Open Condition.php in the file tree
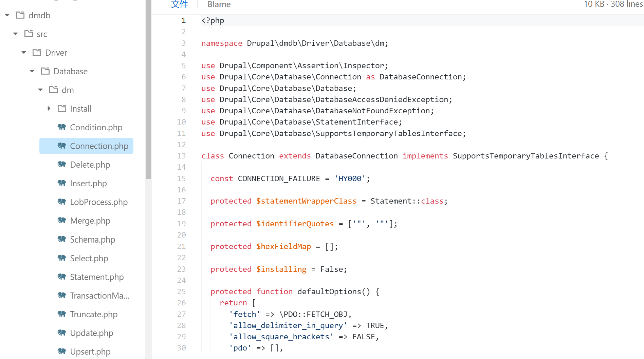This screenshot has height=359, width=644. point(96,127)
